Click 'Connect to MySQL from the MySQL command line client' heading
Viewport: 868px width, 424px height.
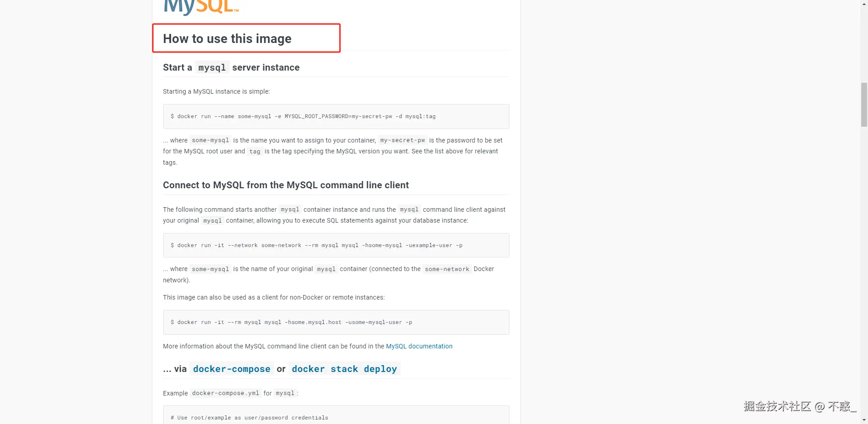click(x=286, y=185)
